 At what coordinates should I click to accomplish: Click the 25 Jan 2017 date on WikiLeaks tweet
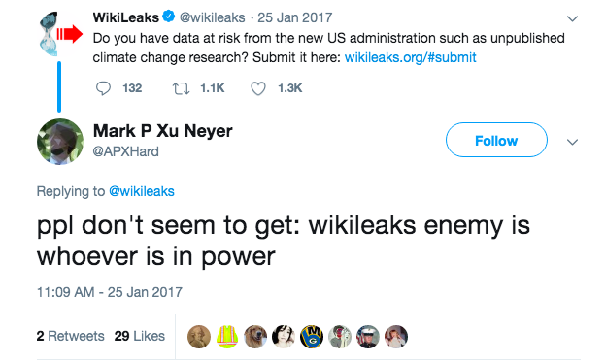tap(295, 17)
